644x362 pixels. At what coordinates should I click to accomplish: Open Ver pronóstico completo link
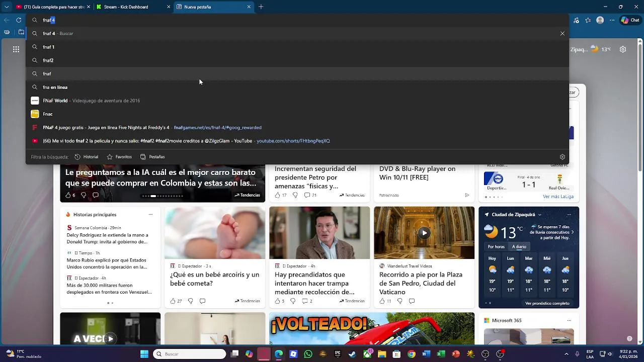click(547, 304)
